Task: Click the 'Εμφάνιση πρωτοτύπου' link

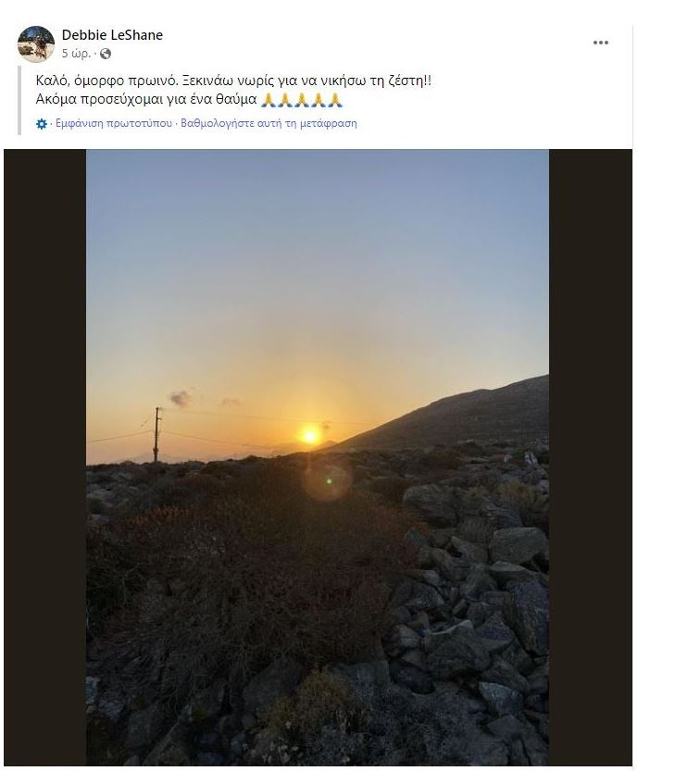Action: point(114,123)
